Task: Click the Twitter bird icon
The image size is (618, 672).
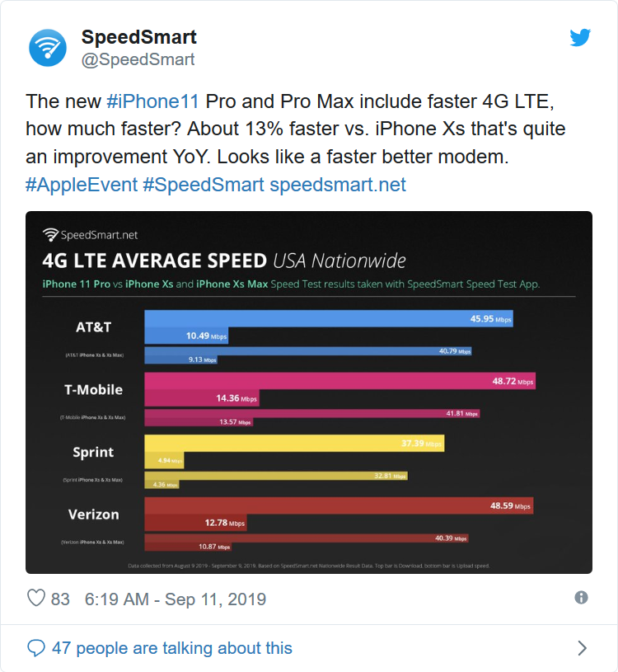Action: pyautogui.click(x=580, y=37)
